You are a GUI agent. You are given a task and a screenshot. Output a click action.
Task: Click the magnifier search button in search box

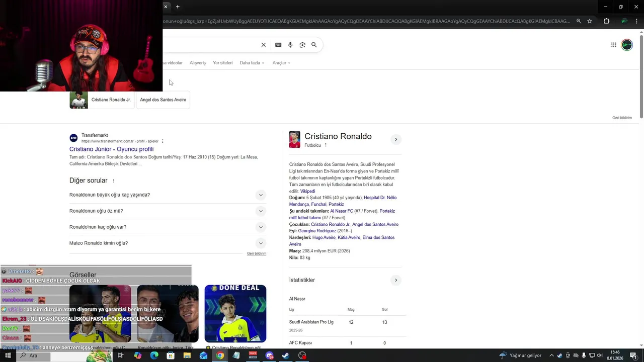(314, 45)
